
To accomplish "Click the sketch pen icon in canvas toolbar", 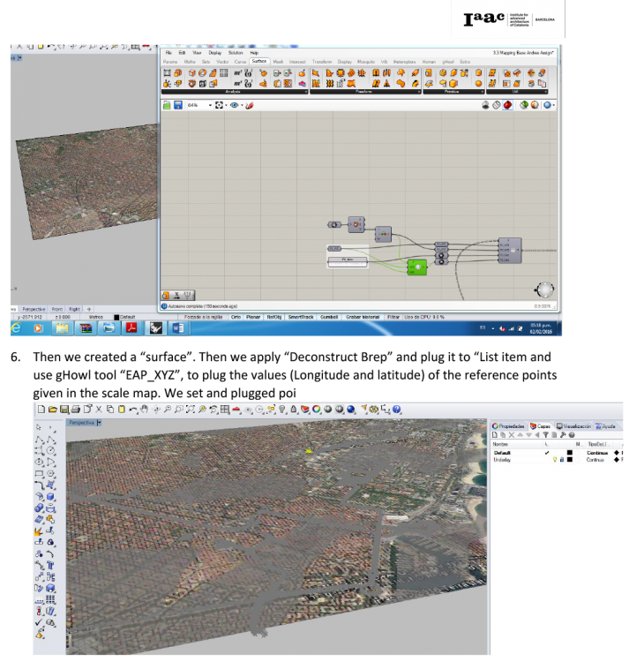I will [249, 105].
